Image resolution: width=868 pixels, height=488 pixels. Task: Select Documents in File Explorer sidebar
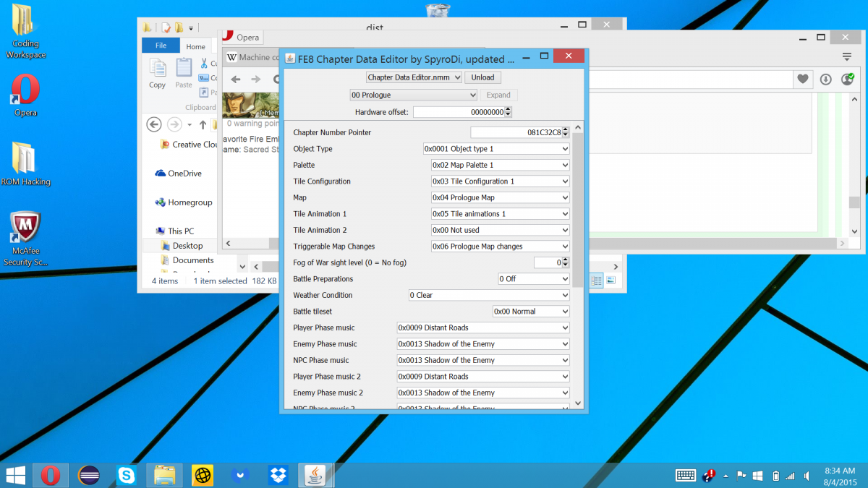[x=186, y=260]
